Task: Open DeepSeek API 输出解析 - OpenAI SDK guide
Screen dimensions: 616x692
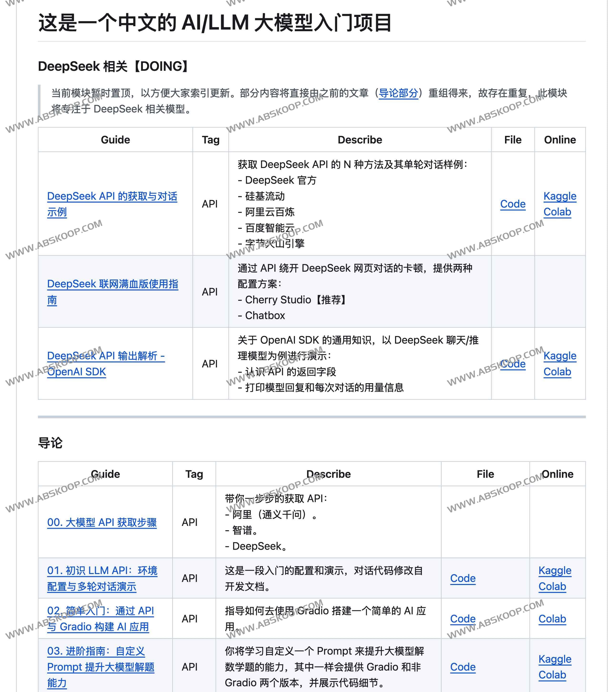Action: click(x=106, y=356)
